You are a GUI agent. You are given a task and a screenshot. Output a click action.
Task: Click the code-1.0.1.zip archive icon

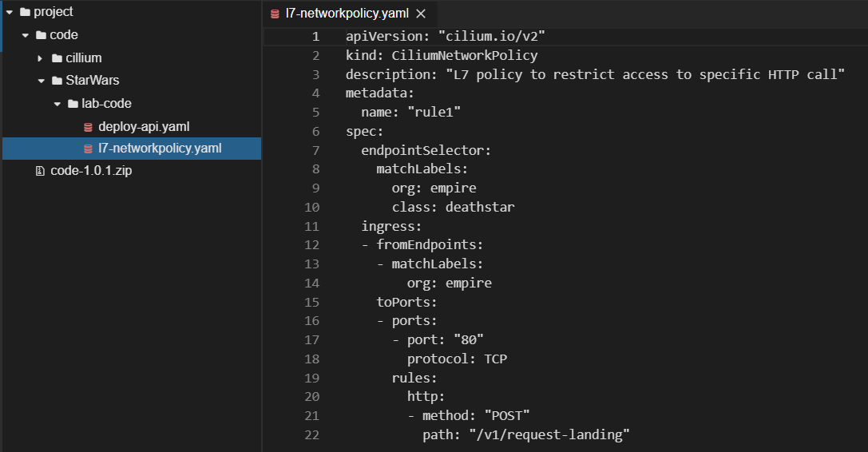click(x=40, y=171)
